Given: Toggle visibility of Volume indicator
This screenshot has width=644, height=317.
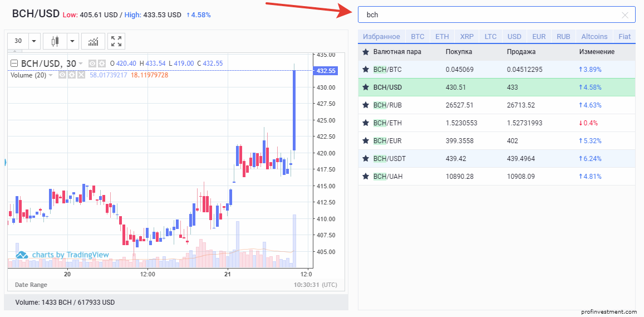Looking at the screenshot, I should [62, 75].
